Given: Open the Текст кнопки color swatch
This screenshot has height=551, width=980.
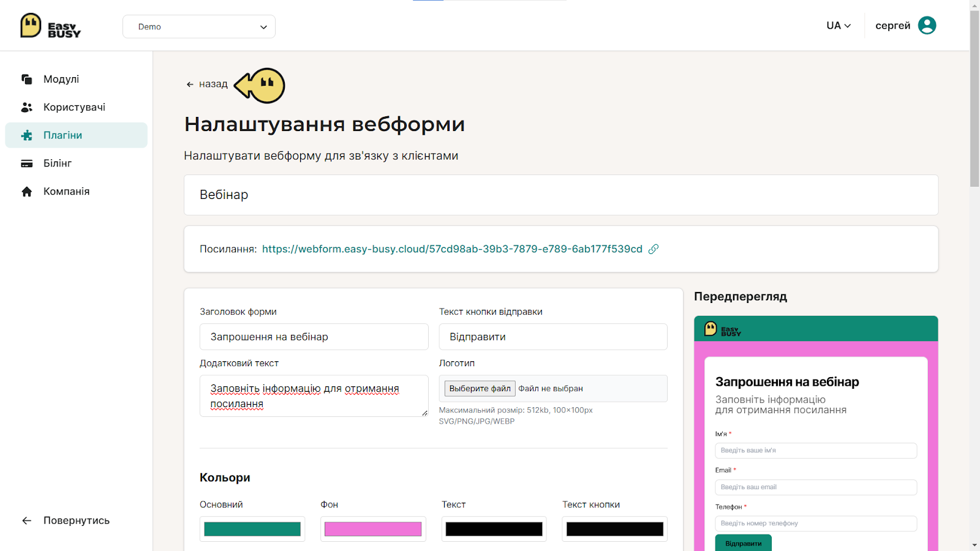Looking at the screenshot, I should click(x=615, y=529).
